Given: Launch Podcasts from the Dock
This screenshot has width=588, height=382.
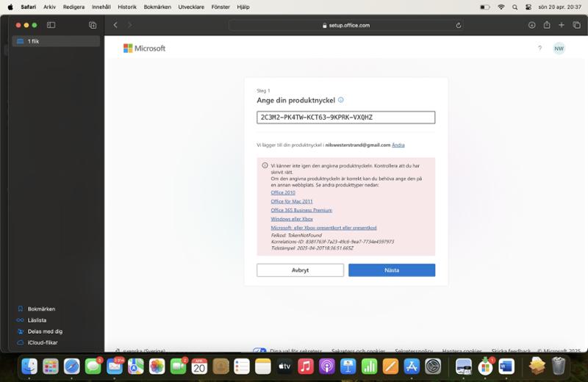Looking at the screenshot, I should pos(326,367).
